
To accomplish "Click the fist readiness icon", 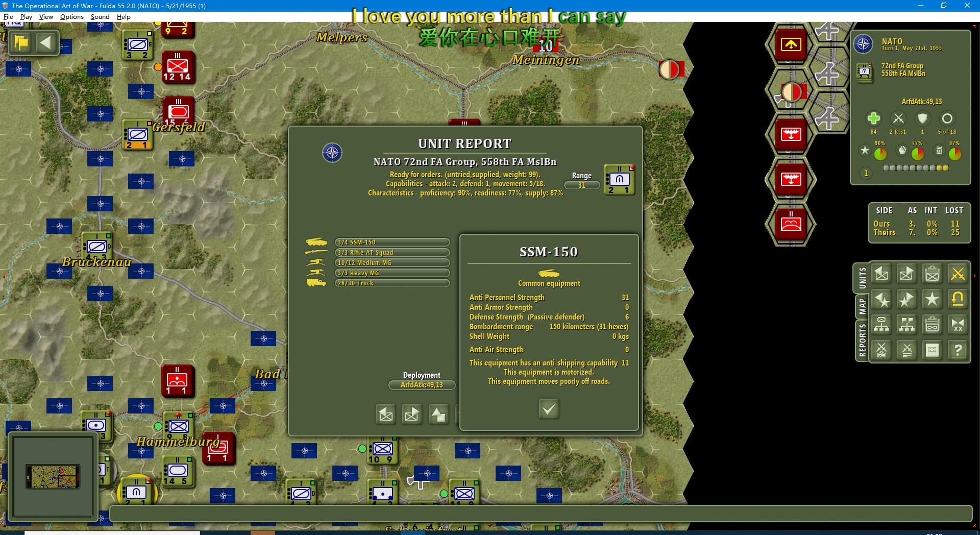I will click(902, 150).
